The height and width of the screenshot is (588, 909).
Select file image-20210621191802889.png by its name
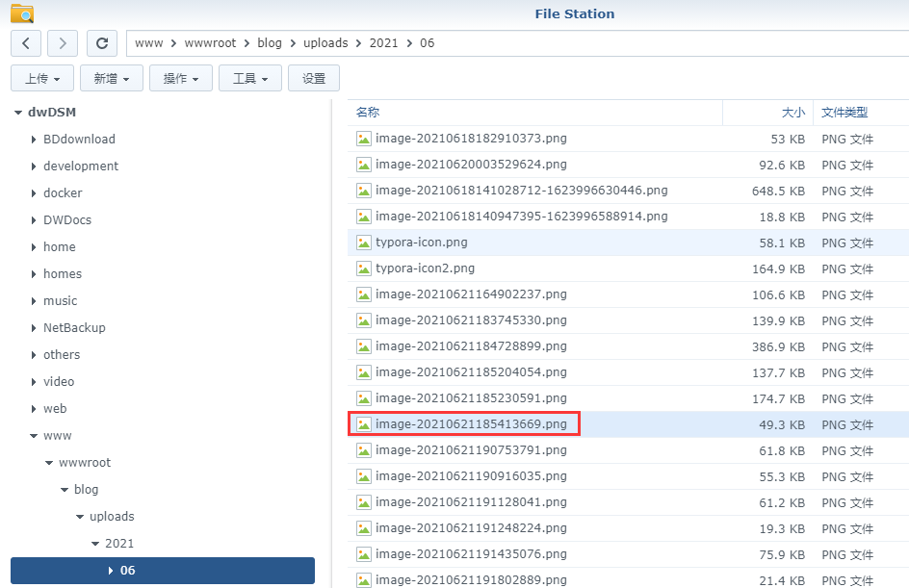tap(471, 580)
